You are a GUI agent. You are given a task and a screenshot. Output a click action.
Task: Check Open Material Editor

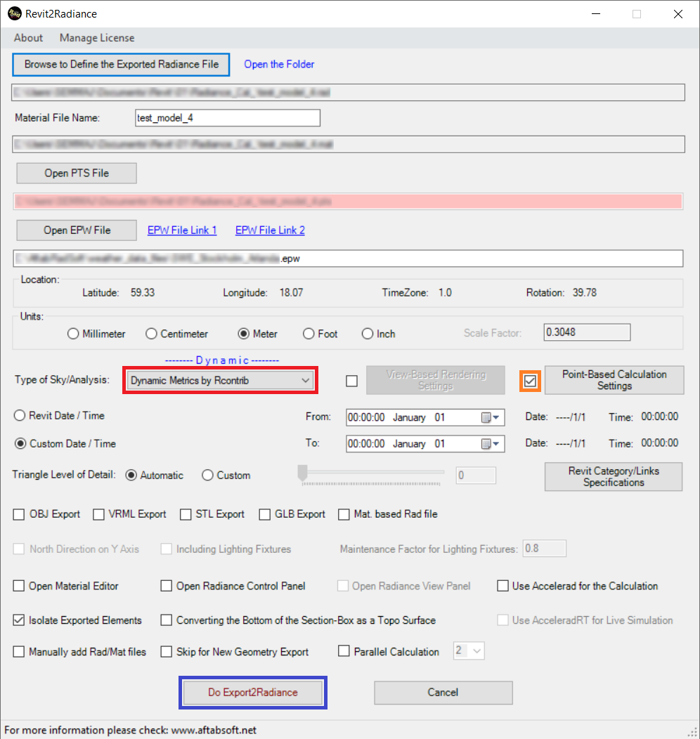point(19,586)
